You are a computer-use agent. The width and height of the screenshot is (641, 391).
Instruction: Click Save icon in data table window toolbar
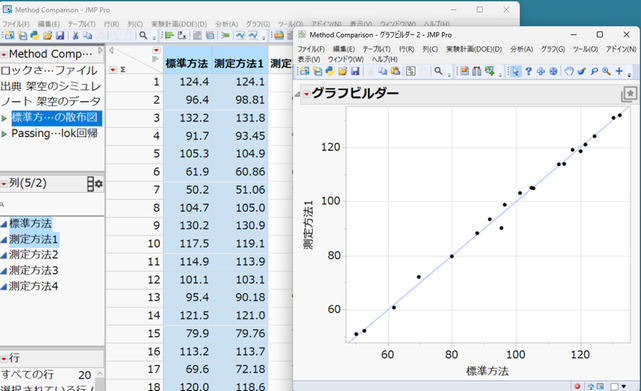coord(60,36)
